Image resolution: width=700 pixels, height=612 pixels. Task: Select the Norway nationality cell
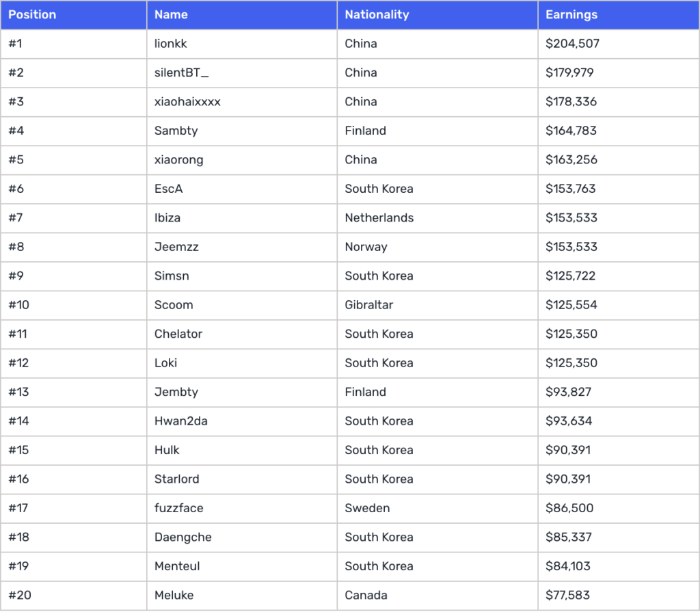coord(366,247)
